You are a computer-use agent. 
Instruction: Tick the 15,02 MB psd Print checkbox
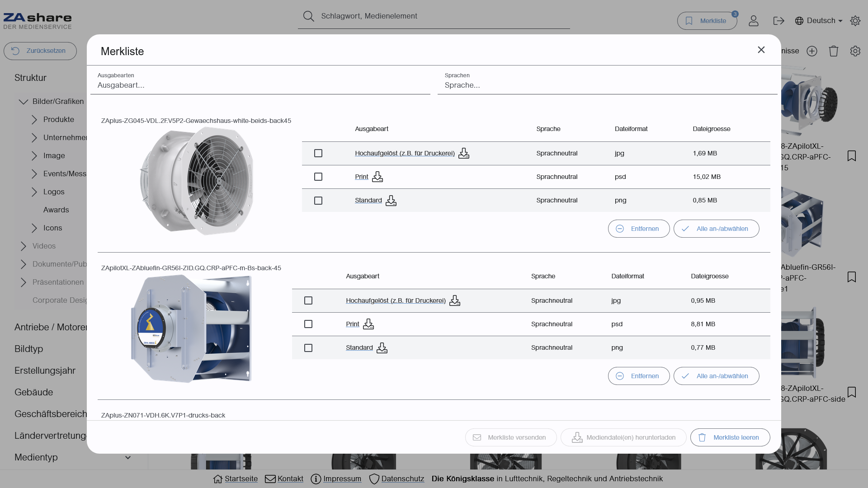(x=318, y=177)
